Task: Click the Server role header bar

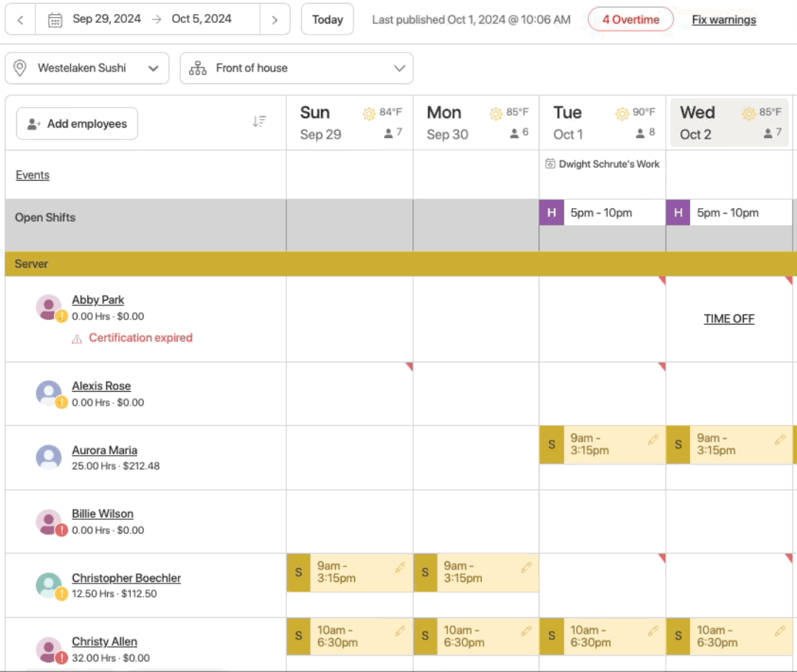Action: [x=401, y=264]
